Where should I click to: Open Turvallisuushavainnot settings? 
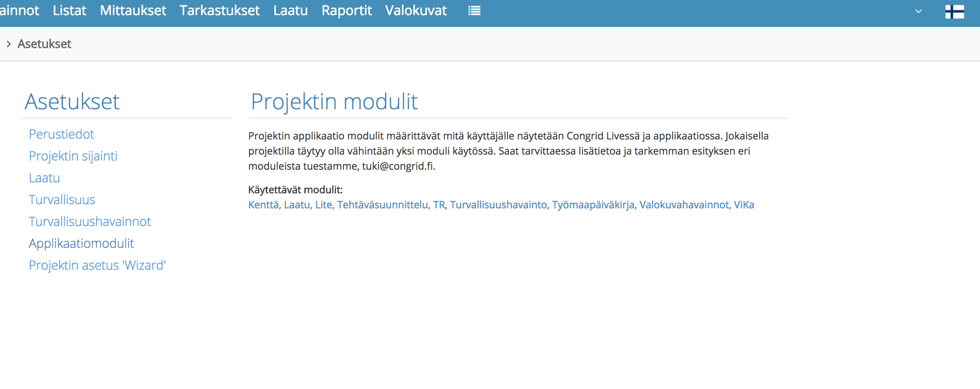(89, 221)
